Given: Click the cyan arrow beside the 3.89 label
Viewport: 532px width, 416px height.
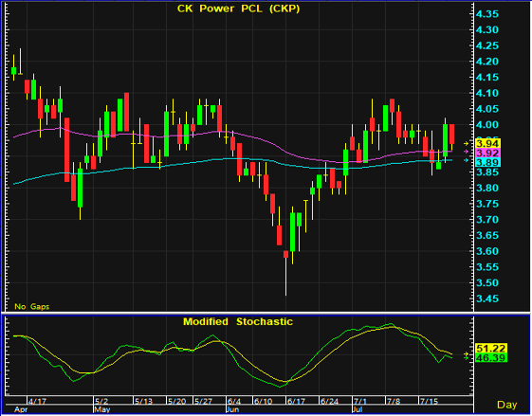Looking at the screenshot, I should coord(466,160).
